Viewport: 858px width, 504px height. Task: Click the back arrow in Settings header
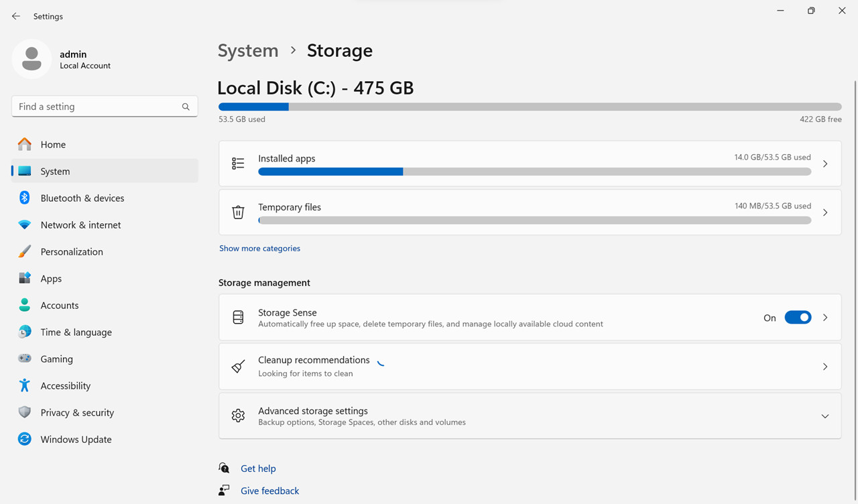(16, 16)
